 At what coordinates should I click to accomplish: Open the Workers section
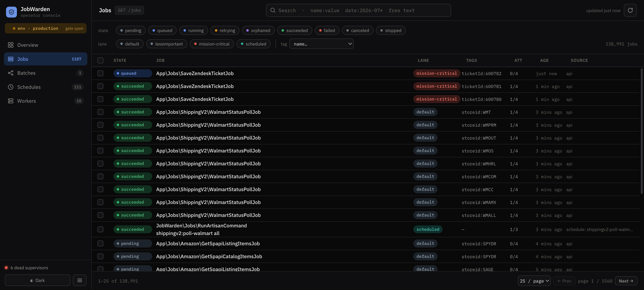[x=45, y=101]
